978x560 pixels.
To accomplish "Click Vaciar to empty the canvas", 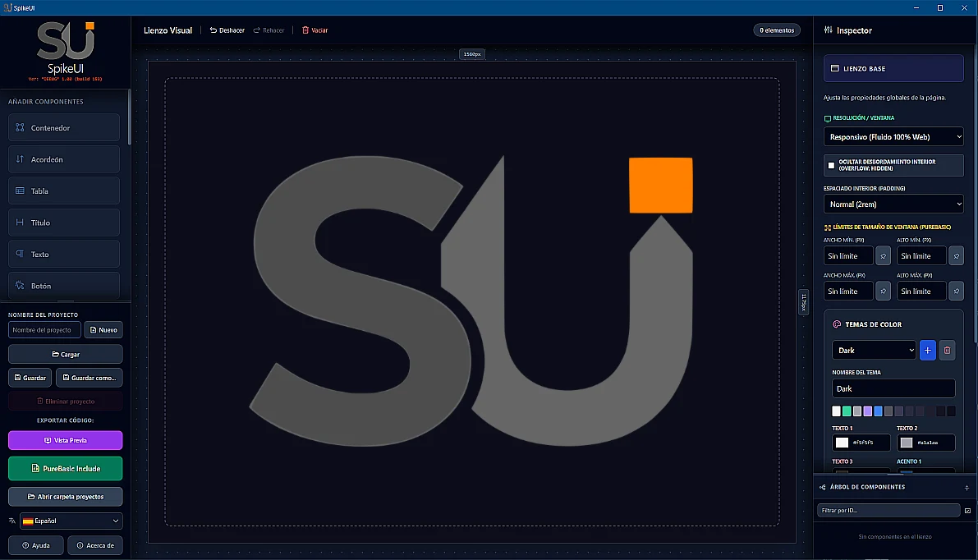I will tap(315, 30).
